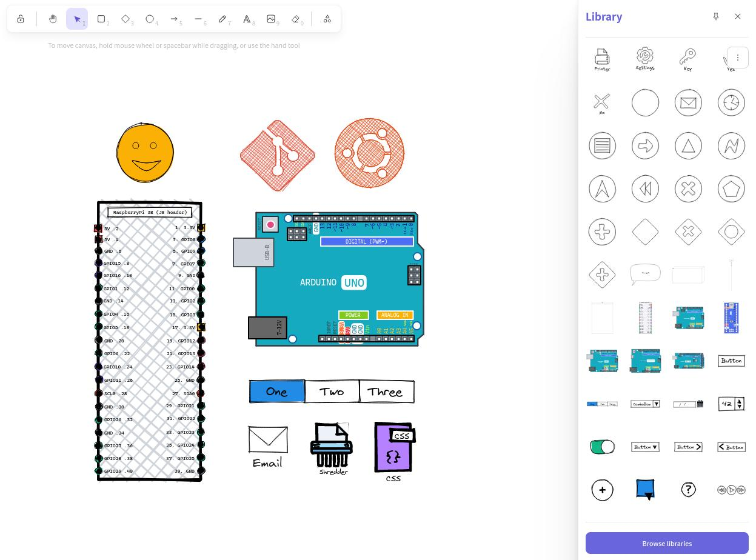
Task: Activate the Selection arrow tool
Action: (x=77, y=19)
